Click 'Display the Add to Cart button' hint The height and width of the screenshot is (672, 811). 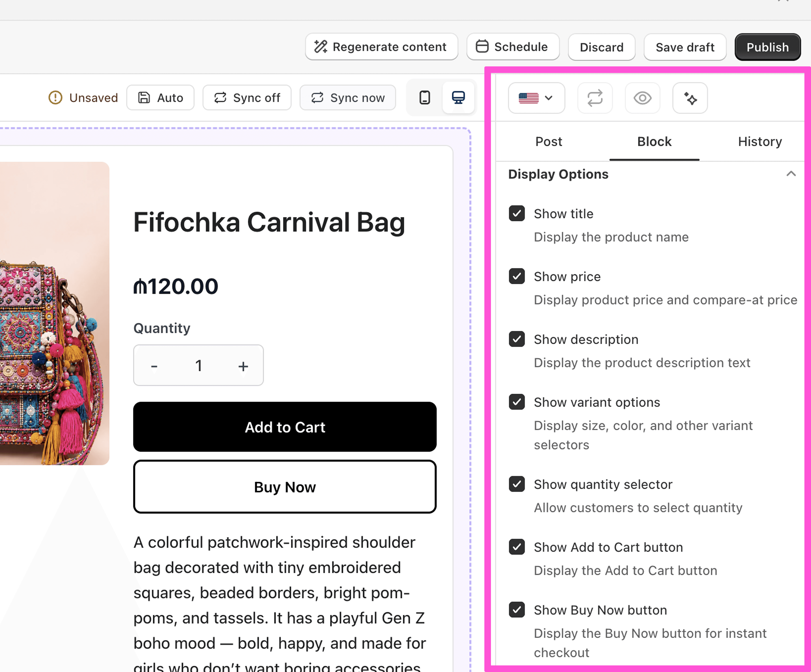[626, 570]
